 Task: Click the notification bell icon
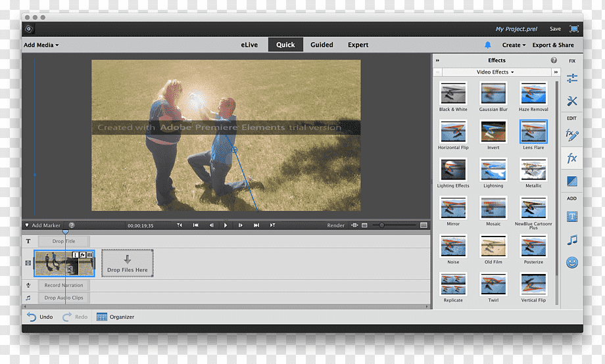pyautogui.click(x=487, y=45)
